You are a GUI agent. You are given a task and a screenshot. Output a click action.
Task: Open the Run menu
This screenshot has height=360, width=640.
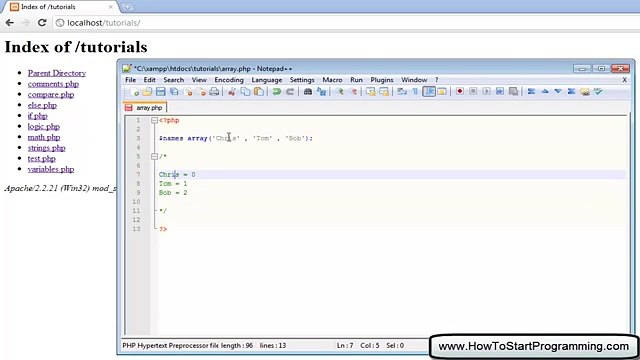coord(356,80)
